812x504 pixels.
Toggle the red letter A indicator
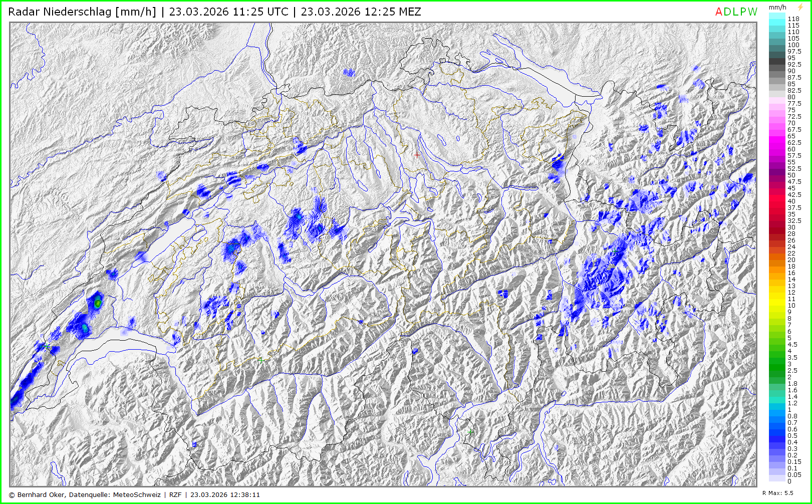pos(719,12)
